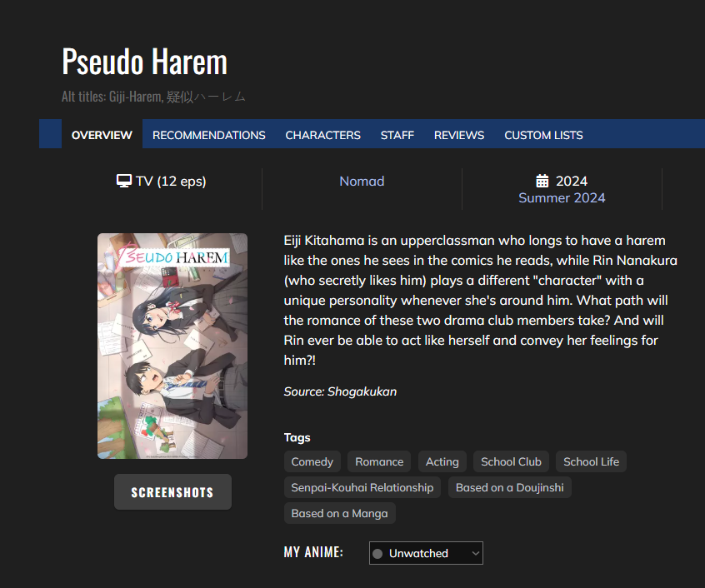Open the Custom Lists tab
This screenshot has width=705, height=588.
(x=543, y=135)
